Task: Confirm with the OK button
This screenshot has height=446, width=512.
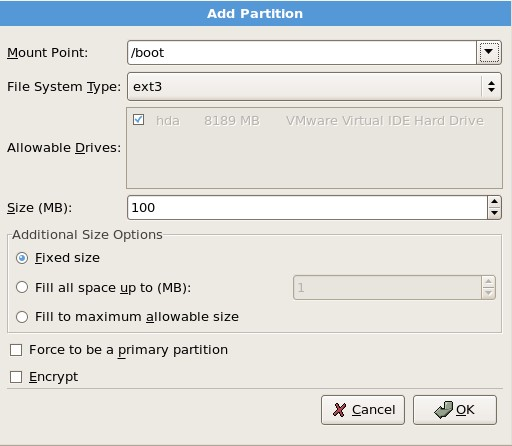Action: coord(455,410)
